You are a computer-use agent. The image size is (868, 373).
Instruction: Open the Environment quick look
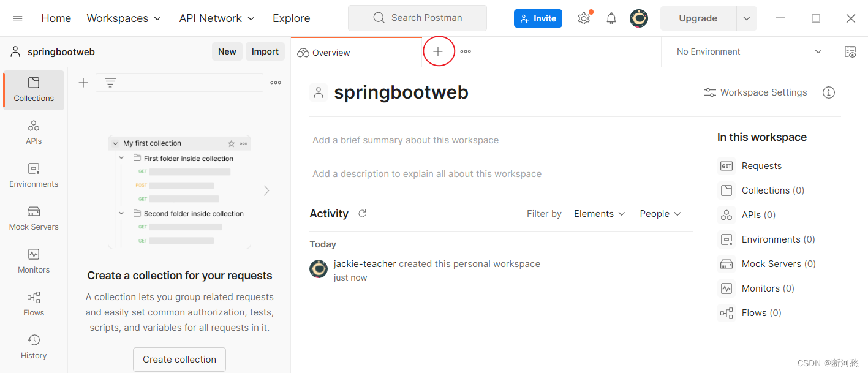(x=850, y=51)
